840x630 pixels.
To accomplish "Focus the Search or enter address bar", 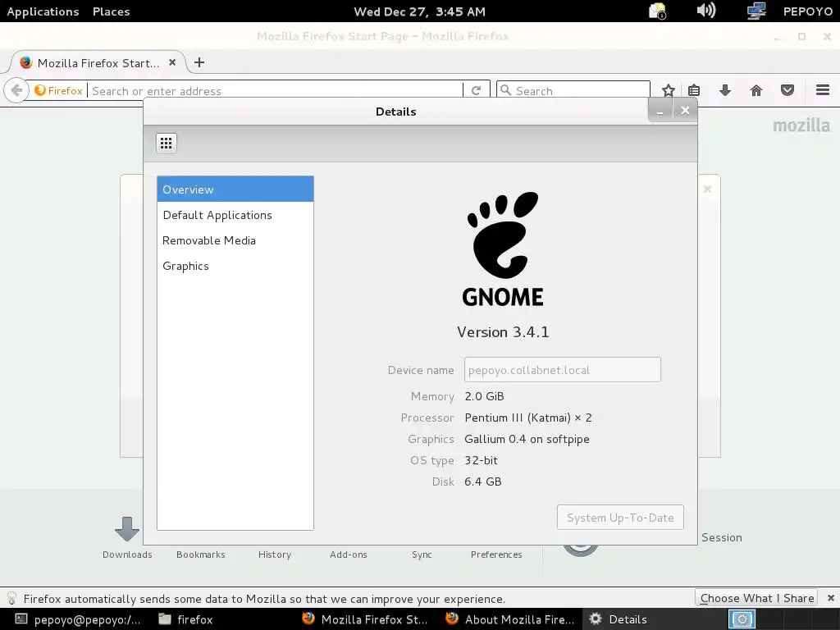I will 276,90.
